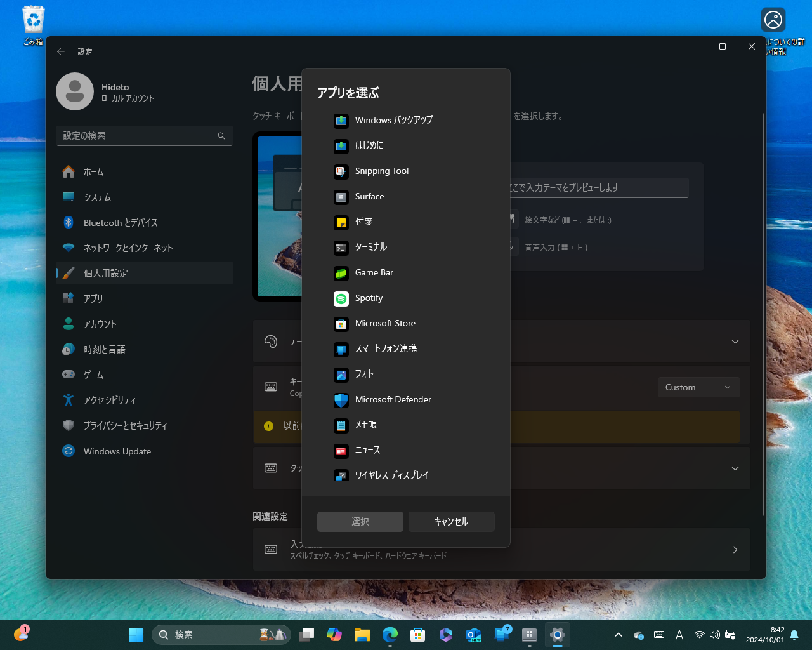Open the OneDrive cloud tray icon
This screenshot has width=812, height=650.
(x=639, y=635)
